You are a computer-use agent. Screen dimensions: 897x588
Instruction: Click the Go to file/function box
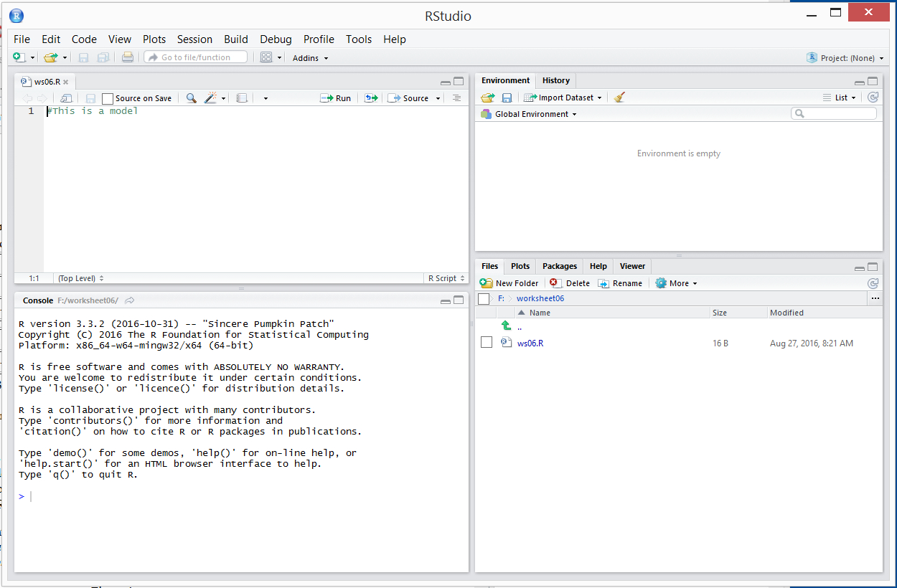point(195,57)
